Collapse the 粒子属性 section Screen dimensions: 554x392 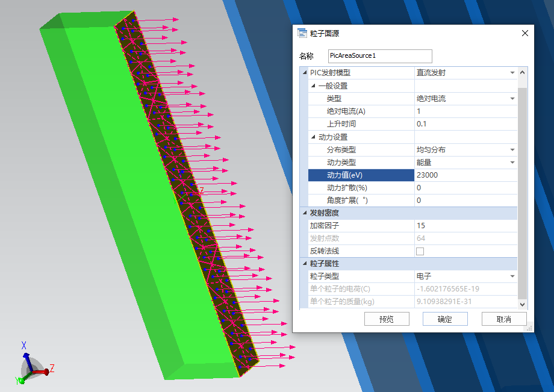coord(304,264)
